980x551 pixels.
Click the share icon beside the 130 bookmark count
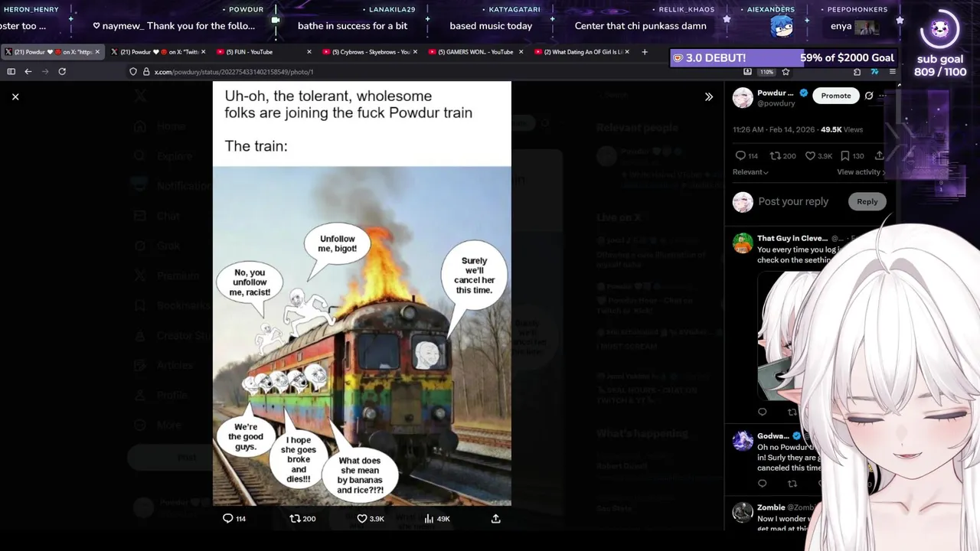click(879, 155)
